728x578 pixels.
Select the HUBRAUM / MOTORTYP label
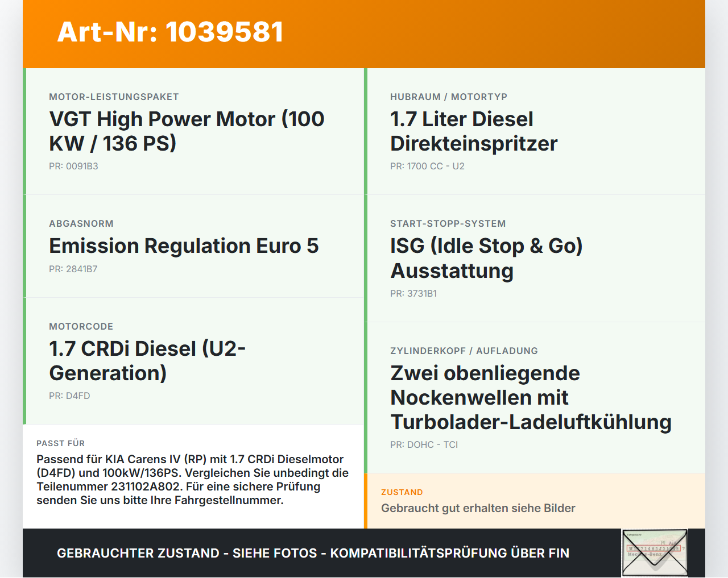click(449, 97)
